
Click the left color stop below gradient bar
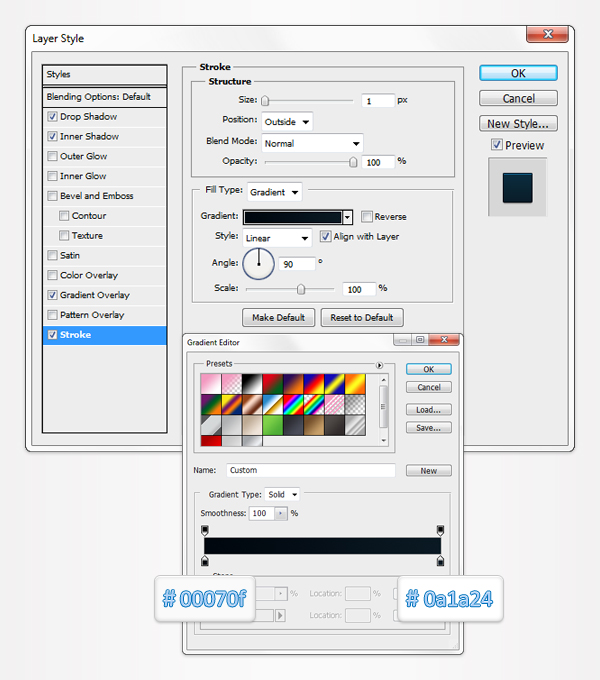click(205, 562)
